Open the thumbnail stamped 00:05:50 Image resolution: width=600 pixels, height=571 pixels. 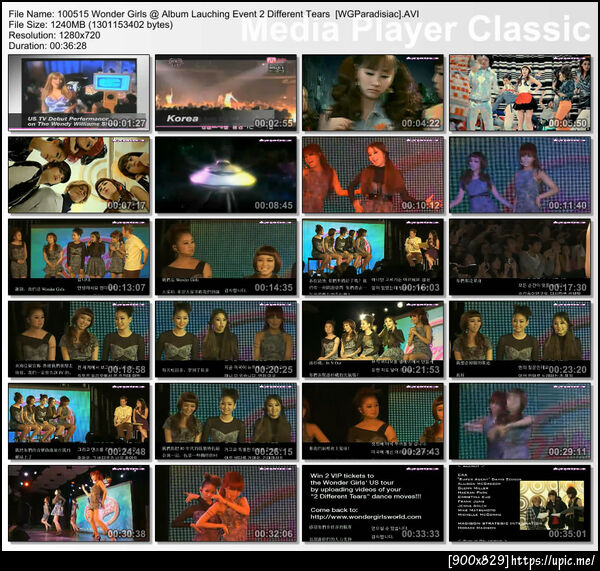pos(520,93)
